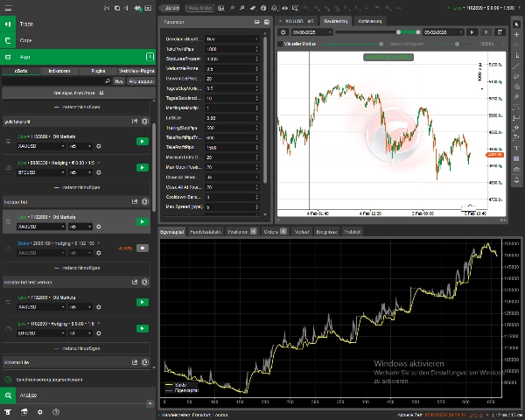Open the Direction Buy dropdown
The height and width of the screenshot is (420, 525).
232,40
